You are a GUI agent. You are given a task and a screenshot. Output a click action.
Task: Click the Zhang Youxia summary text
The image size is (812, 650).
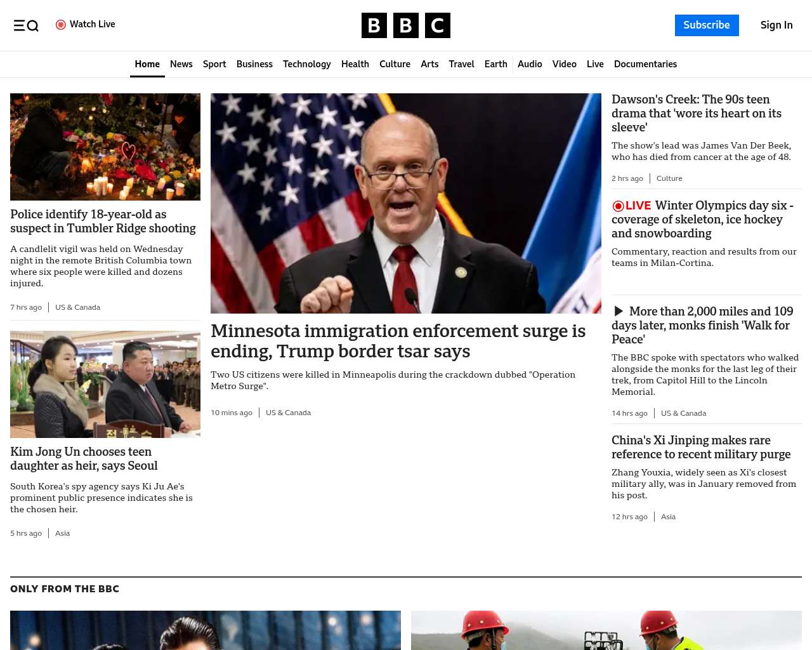704,484
